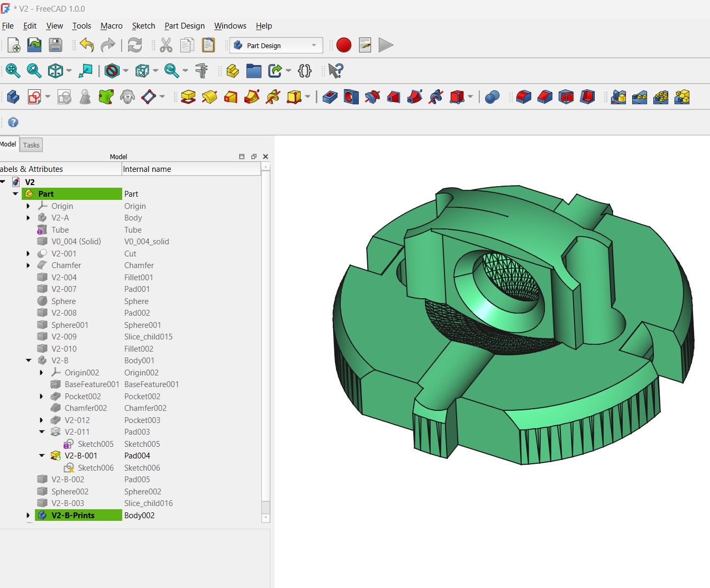Screen dimensions: 710x588
Task: Click the Revolution tool icon
Action: [x=210, y=97]
